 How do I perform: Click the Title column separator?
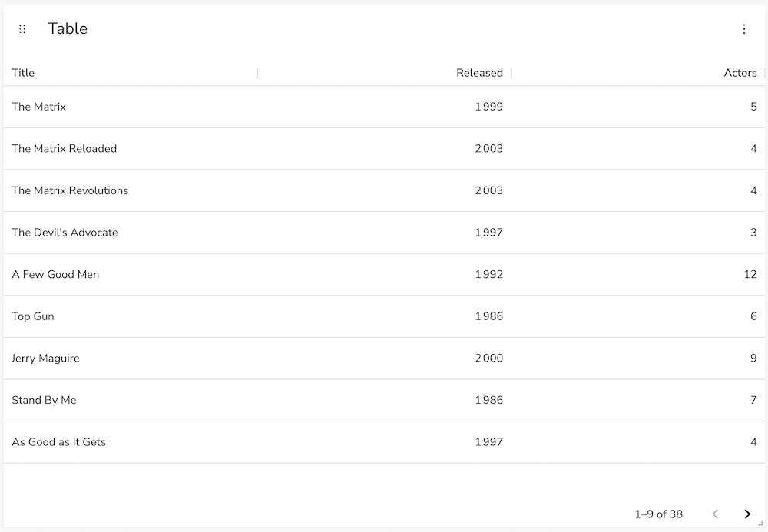pos(257,73)
